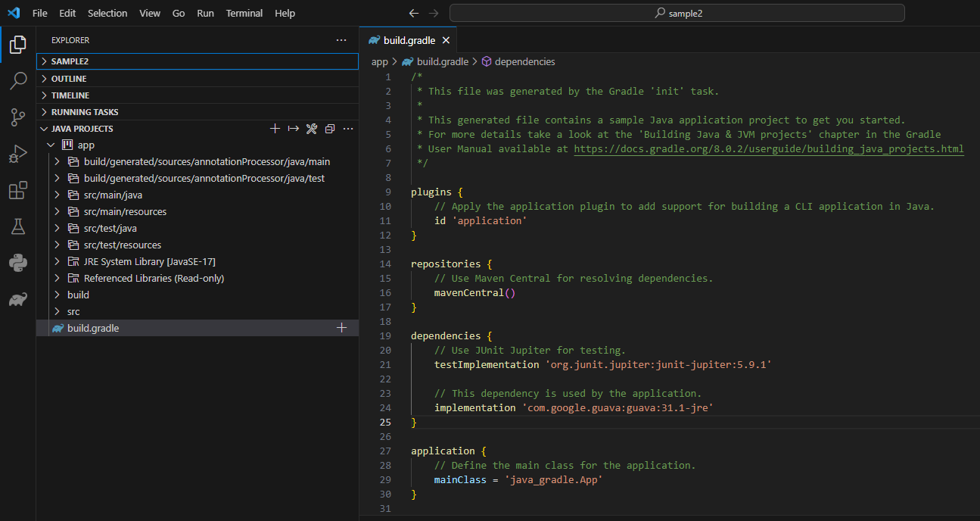Open the Testing view with the flask icon
The height and width of the screenshot is (521, 980).
click(x=18, y=226)
